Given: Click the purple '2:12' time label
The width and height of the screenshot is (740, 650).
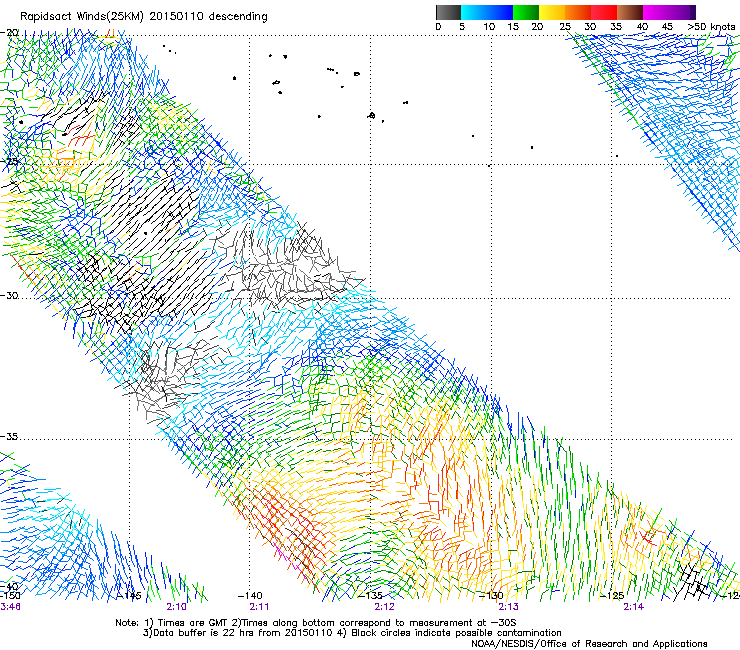Looking at the screenshot, I should [x=384, y=607].
